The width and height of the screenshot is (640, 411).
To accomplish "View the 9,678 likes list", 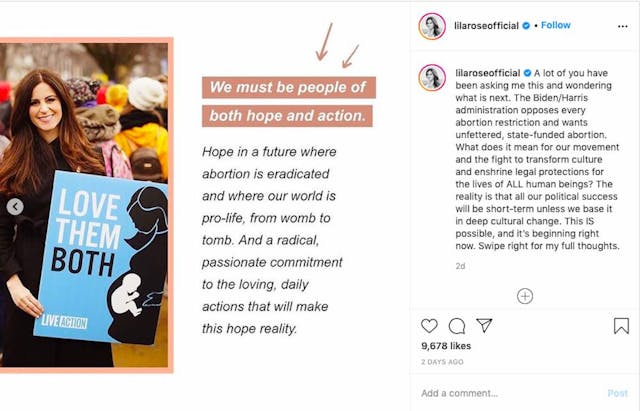I will (446, 346).
